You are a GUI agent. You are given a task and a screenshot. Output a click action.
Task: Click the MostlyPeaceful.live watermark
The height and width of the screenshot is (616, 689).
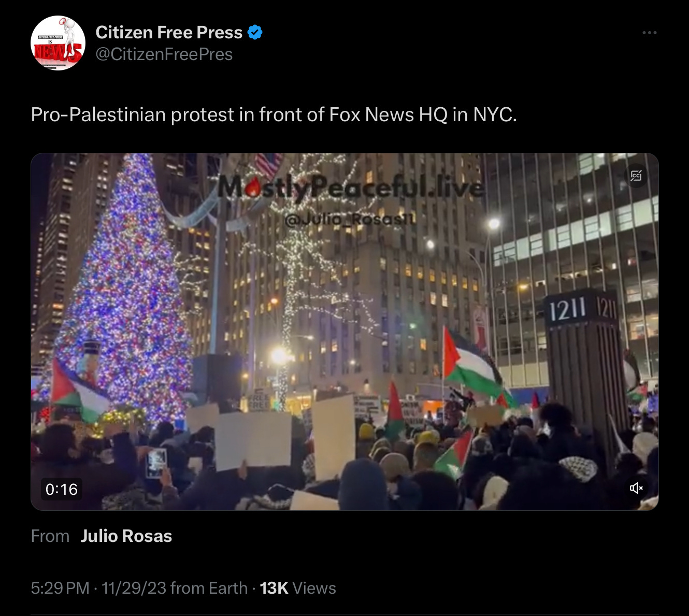pyautogui.click(x=351, y=188)
